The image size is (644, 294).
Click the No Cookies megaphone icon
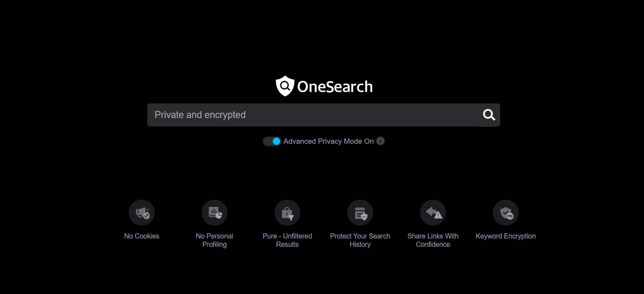(142, 212)
